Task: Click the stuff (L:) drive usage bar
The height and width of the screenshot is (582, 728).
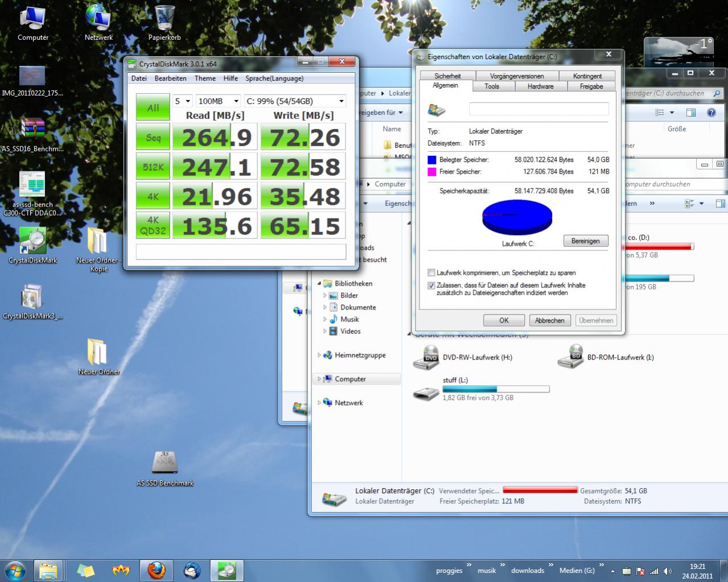Action: [496, 389]
